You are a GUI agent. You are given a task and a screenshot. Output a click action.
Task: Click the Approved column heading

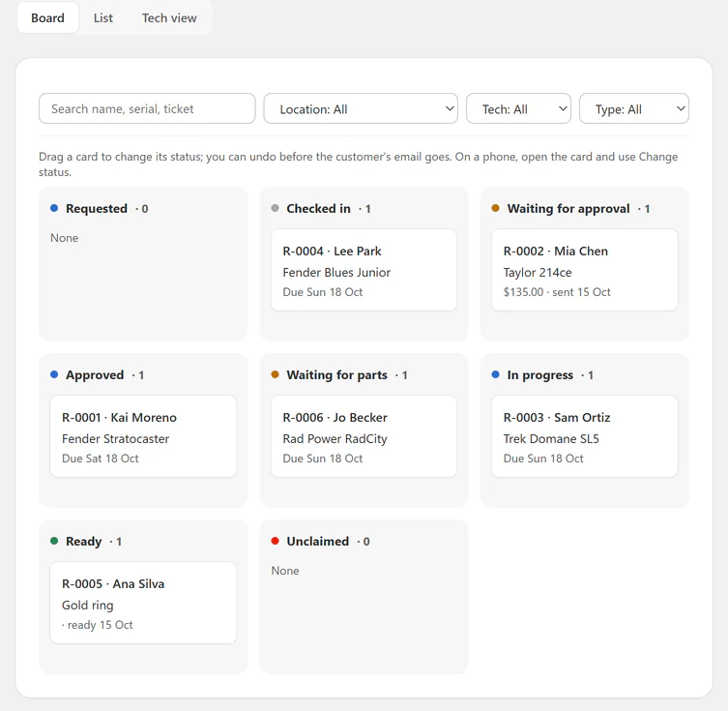95,374
